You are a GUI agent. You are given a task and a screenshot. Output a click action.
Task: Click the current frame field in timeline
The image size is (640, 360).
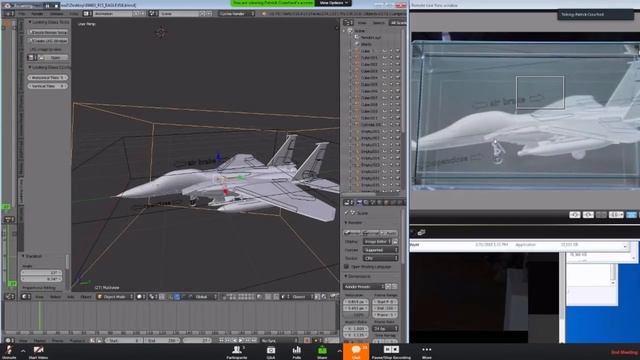coord(197,340)
